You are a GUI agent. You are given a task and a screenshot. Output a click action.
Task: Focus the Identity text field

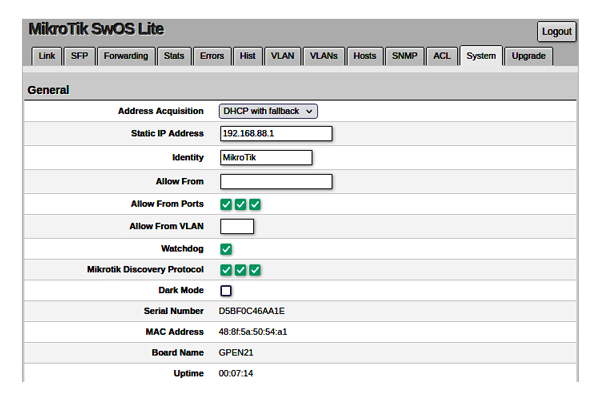[266, 157]
